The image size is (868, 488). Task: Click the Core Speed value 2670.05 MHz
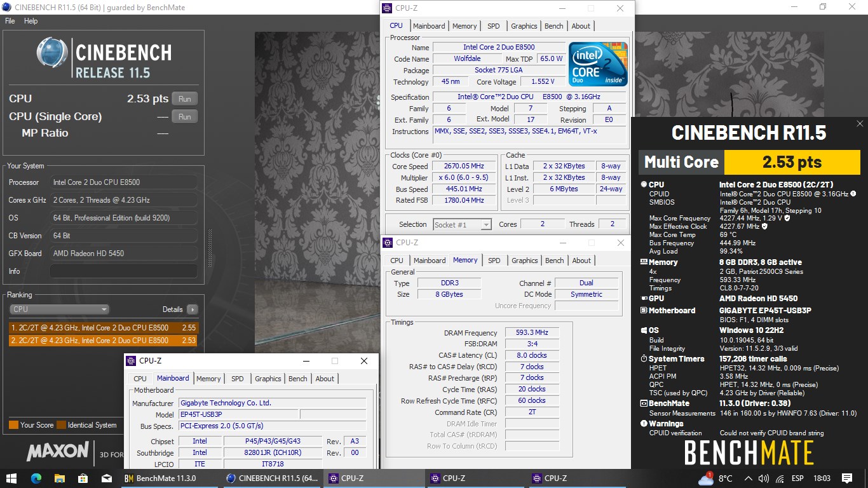[464, 166]
